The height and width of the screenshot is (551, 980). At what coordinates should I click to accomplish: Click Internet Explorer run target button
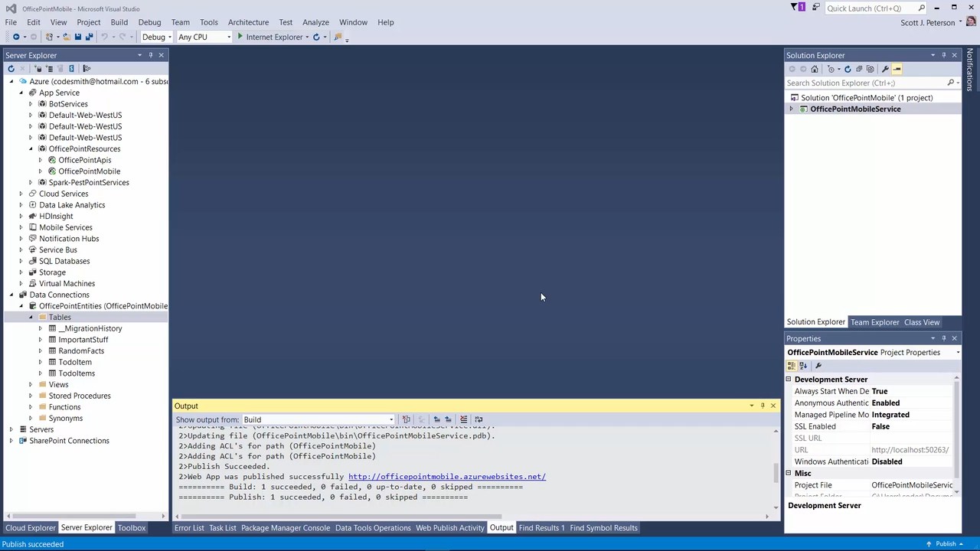(x=274, y=37)
